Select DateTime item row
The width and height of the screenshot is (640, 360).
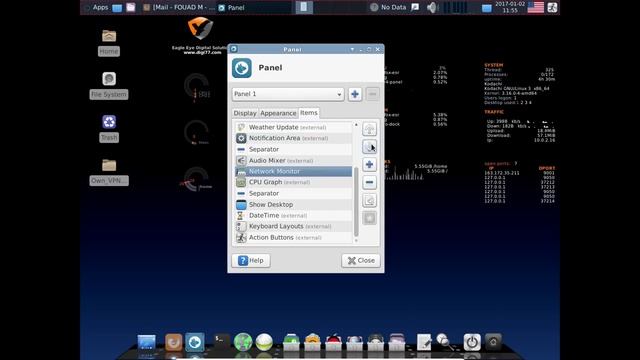click(x=293, y=216)
